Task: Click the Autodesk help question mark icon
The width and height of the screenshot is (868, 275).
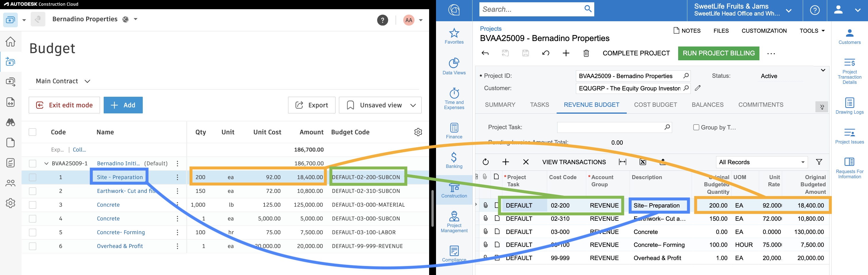Action: 383,20
